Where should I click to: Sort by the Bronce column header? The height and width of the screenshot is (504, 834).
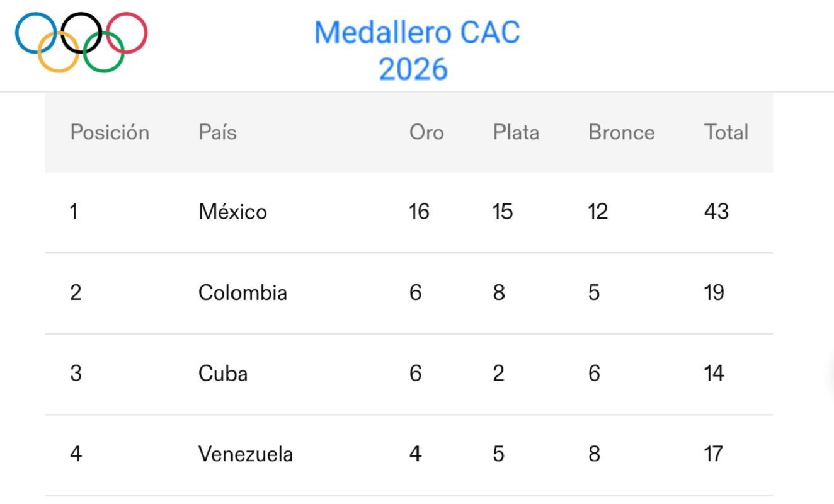pos(622,132)
